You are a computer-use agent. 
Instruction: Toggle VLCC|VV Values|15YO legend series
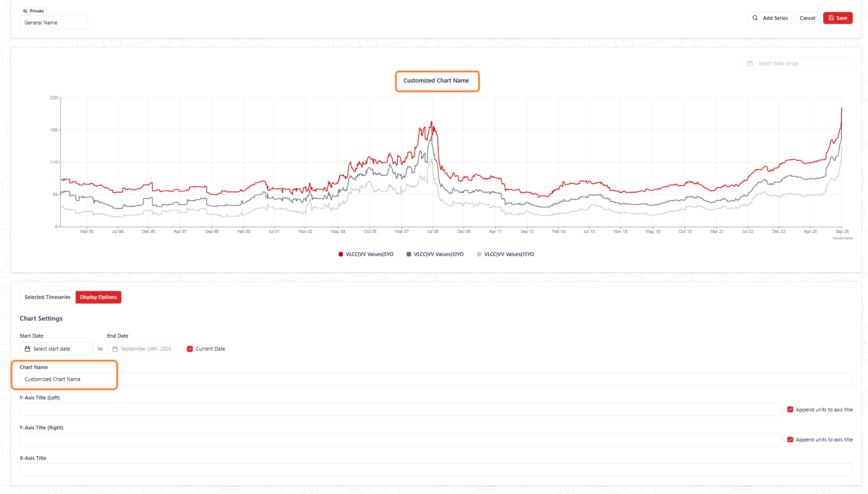505,254
